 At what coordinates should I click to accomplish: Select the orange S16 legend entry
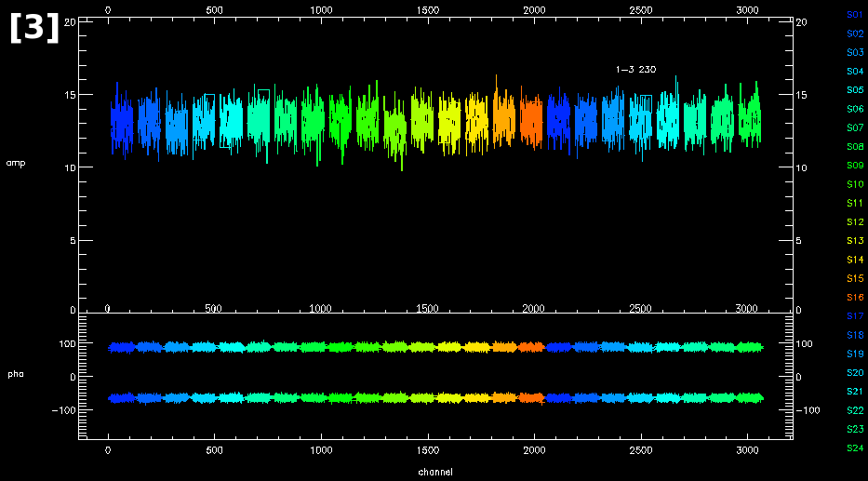click(855, 298)
